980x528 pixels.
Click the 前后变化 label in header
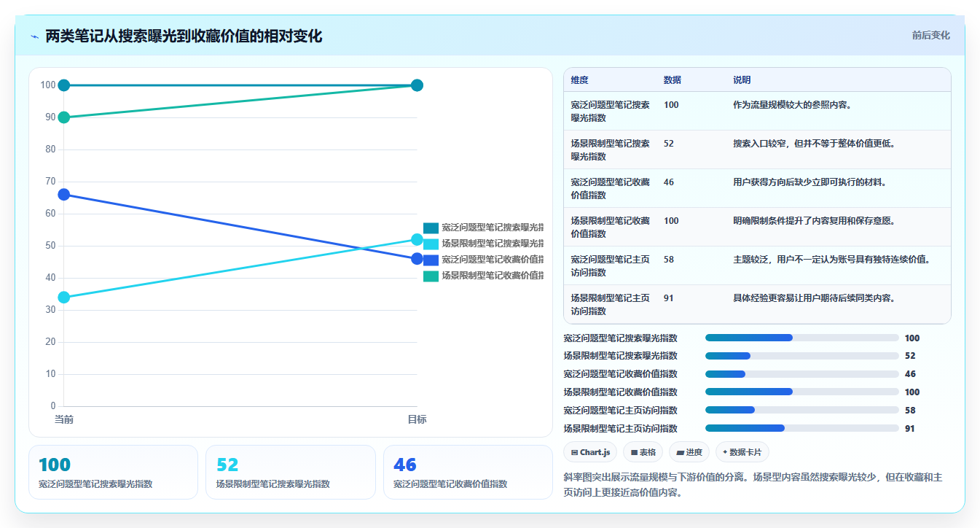[931, 35]
